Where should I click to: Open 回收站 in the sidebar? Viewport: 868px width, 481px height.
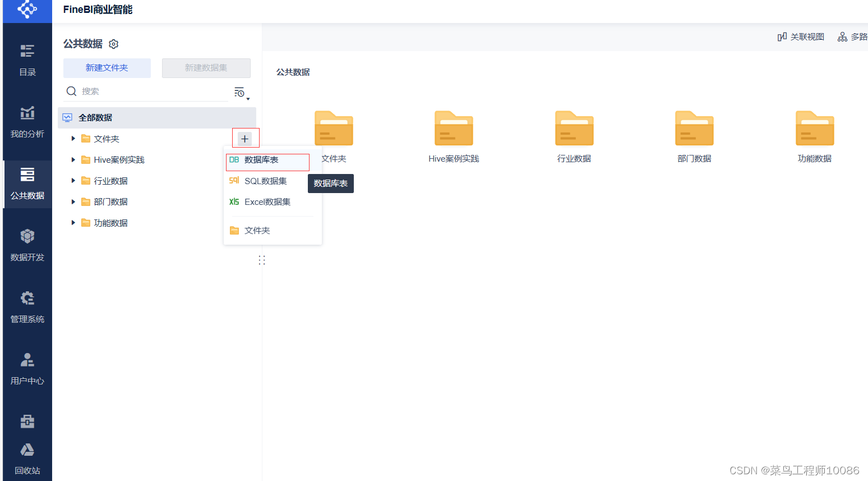coord(27,459)
